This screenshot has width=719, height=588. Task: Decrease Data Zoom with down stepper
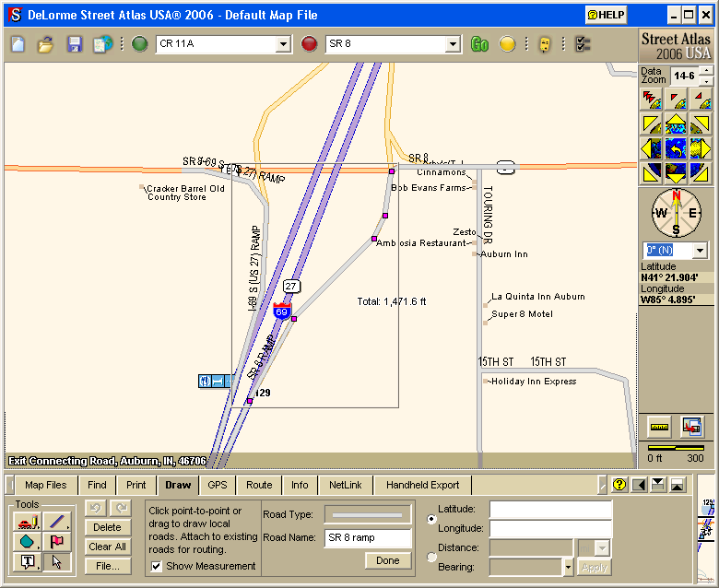coord(707,81)
